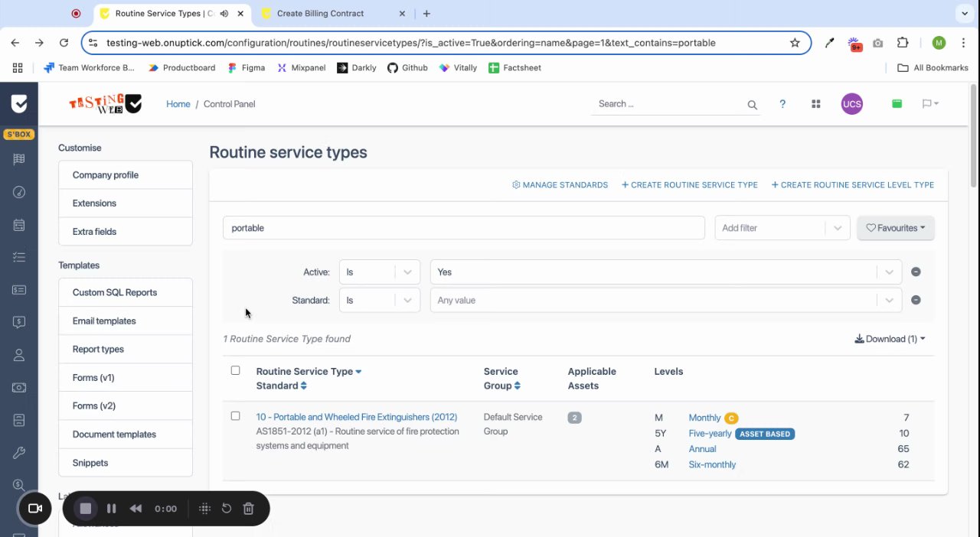Delete the recording with the trash icon
Viewport: 980px width, 537px height.
[248, 508]
